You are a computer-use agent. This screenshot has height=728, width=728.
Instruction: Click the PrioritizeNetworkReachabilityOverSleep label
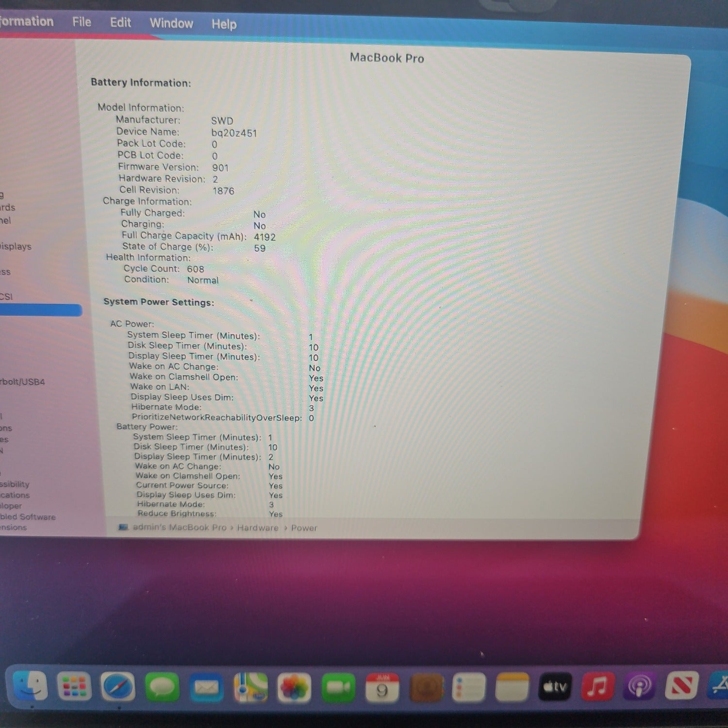[216, 417]
